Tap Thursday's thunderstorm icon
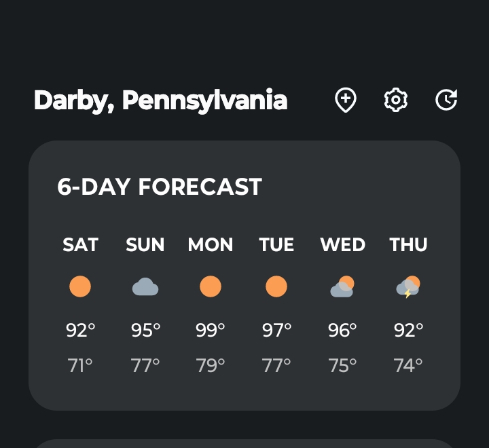Screen dimensions: 489x448 click(408, 287)
